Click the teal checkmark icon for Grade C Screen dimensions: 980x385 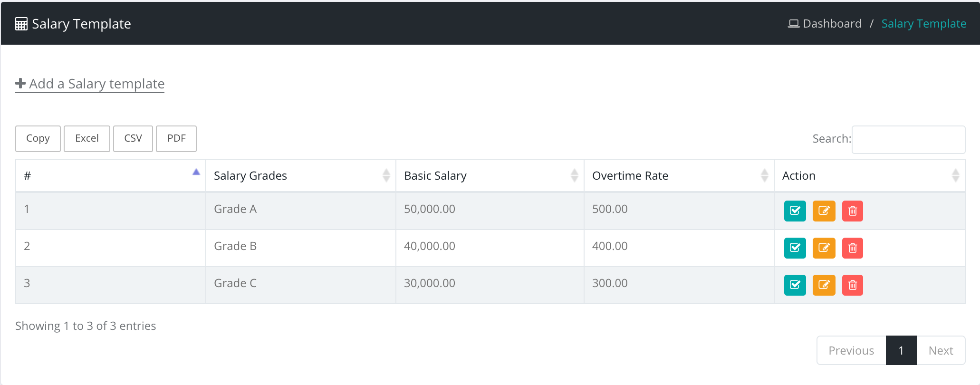point(795,285)
